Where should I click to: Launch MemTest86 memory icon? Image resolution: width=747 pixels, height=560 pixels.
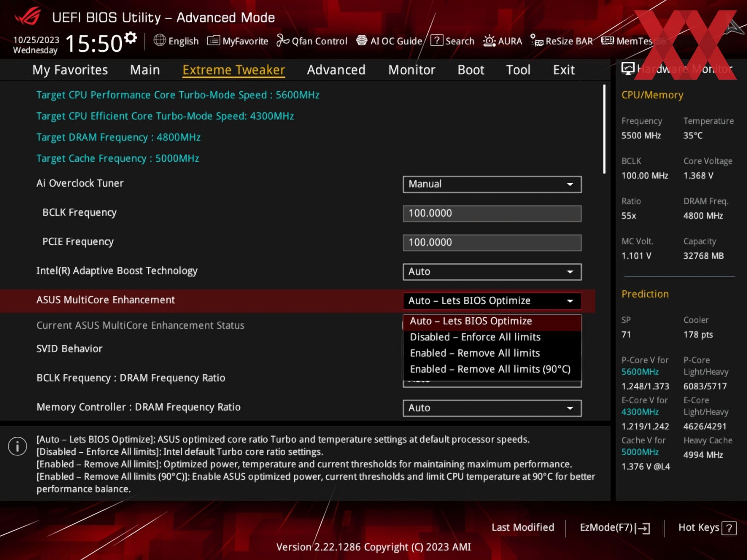(607, 40)
